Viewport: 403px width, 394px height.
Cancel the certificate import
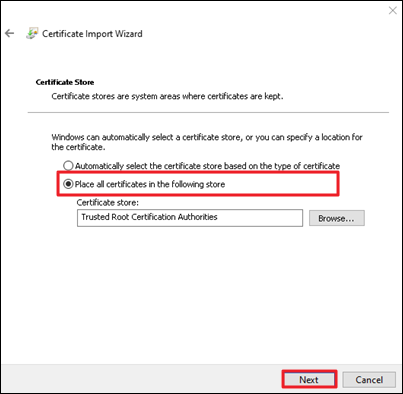[x=369, y=379]
